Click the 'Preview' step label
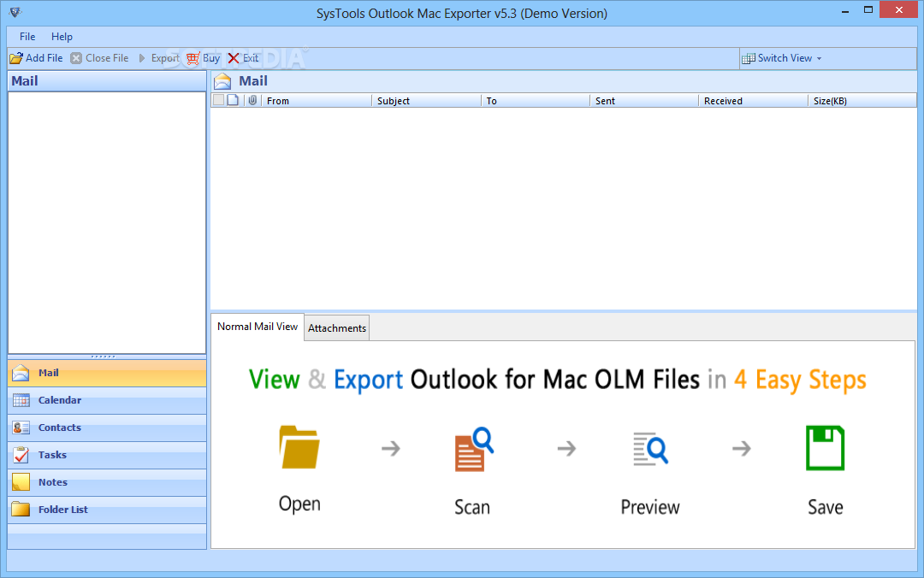The width and height of the screenshot is (924, 578). tap(650, 507)
